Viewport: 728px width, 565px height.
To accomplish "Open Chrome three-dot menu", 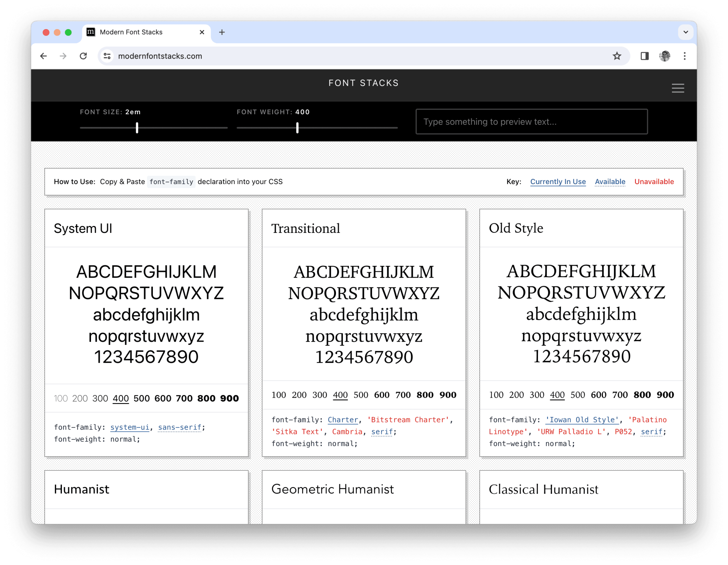I will 684,56.
